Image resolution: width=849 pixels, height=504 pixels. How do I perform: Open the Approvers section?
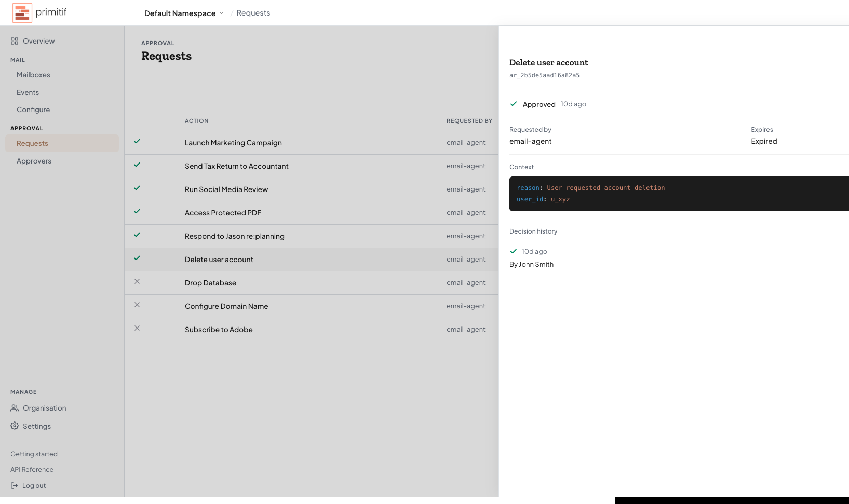34,161
